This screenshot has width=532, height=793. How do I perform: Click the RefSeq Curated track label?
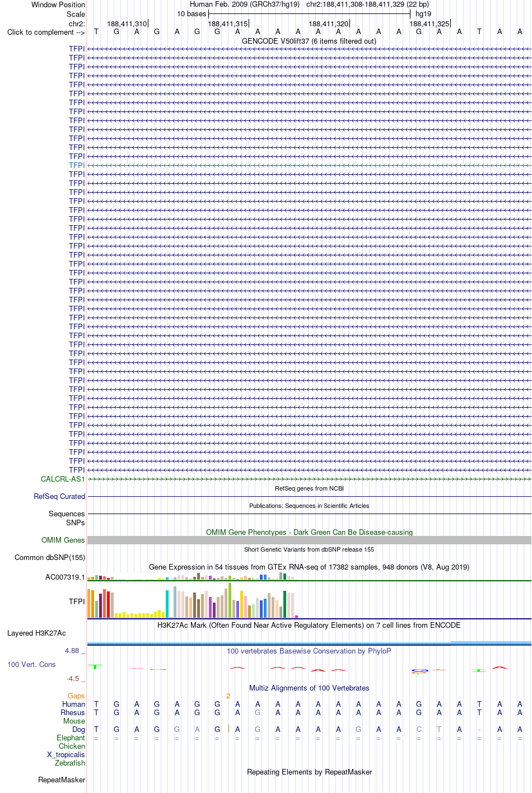(59, 496)
